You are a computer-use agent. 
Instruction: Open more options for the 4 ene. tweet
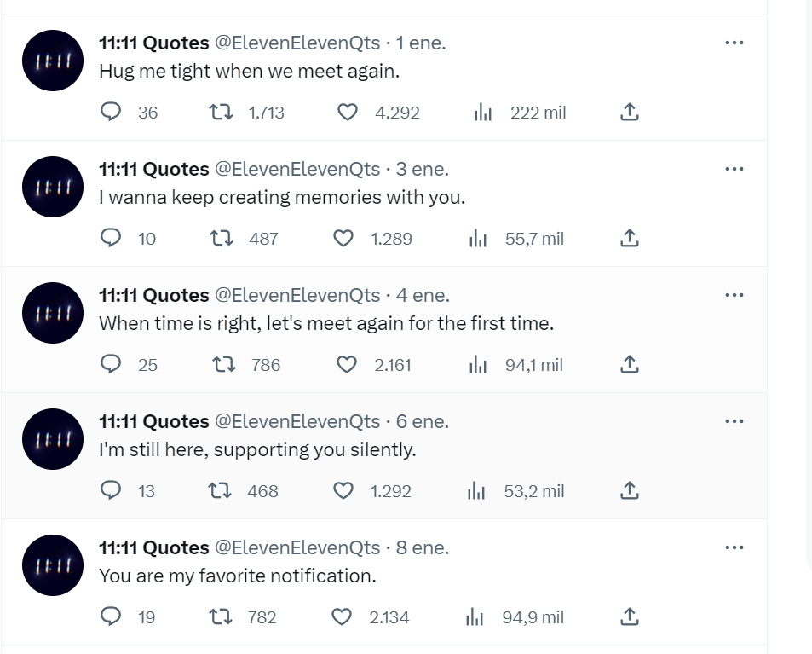[734, 295]
